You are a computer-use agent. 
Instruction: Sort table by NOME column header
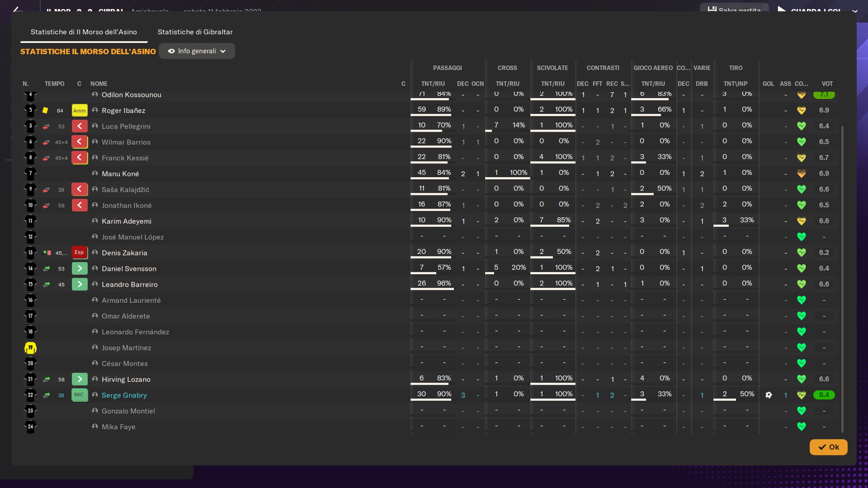99,84
